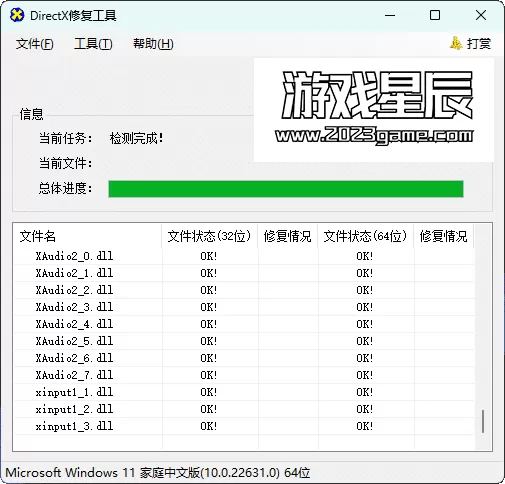Select the xinput1_1.dll row
This screenshot has width=505, height=484.
click(244, 392)
